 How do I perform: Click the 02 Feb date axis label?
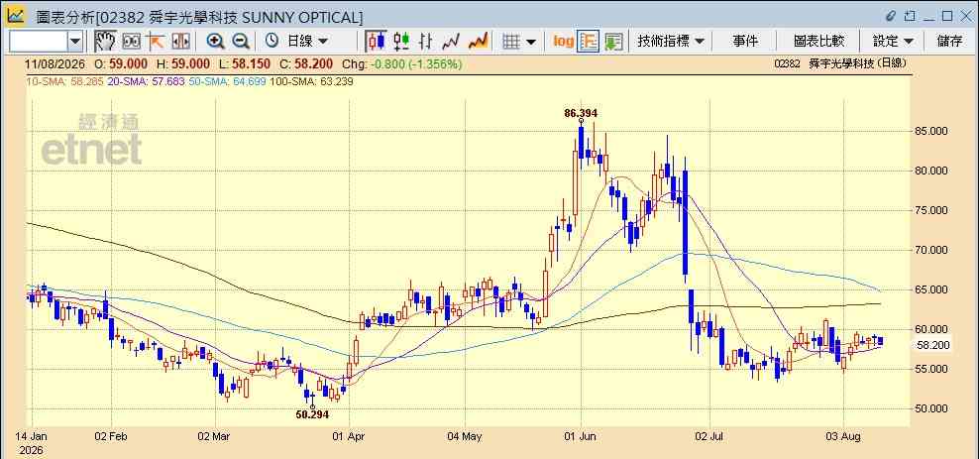pyautogui.click(x=111, y=435)
